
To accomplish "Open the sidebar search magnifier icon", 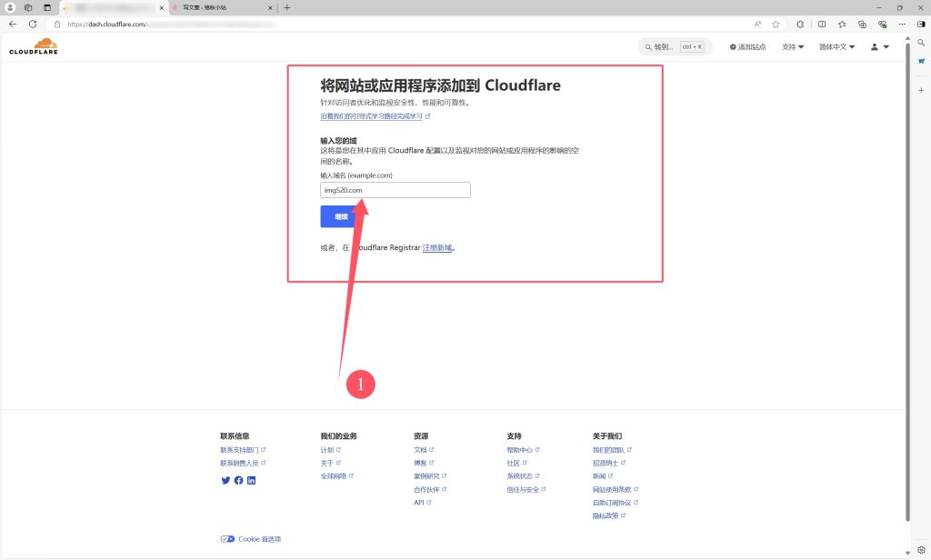I will (x=921, y=43).
